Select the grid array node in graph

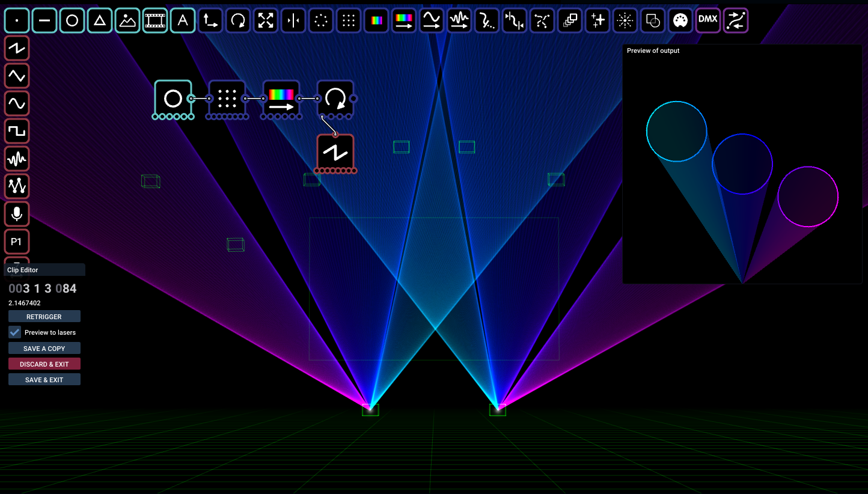[x=227, y=98]
